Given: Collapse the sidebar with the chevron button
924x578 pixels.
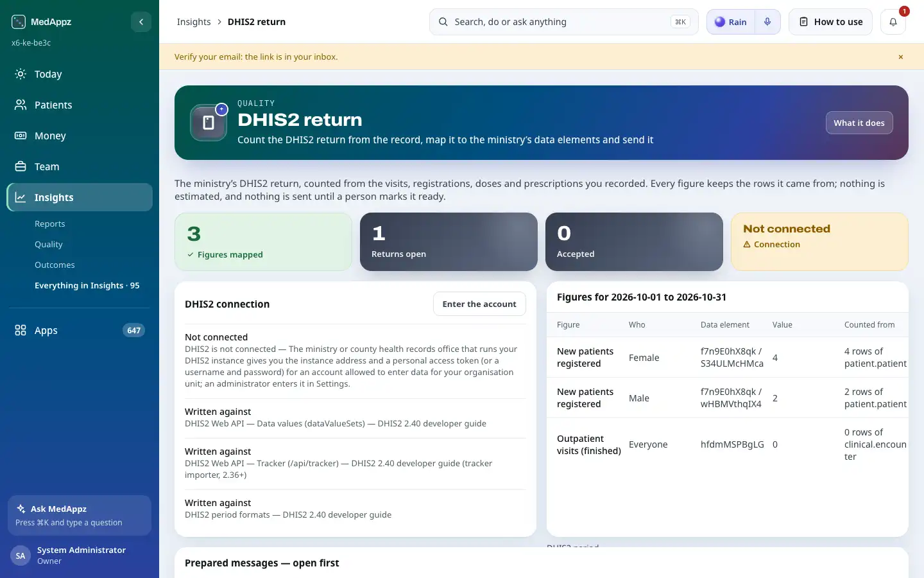Looking at the screenshot, I should [x=141, y=22].
